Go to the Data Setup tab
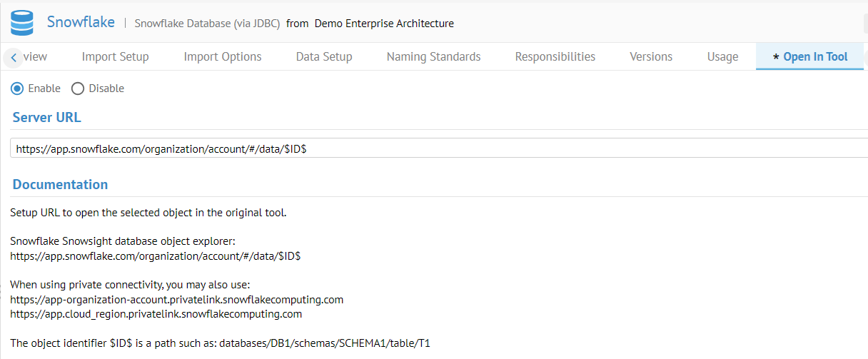 [x=324, y=57]
